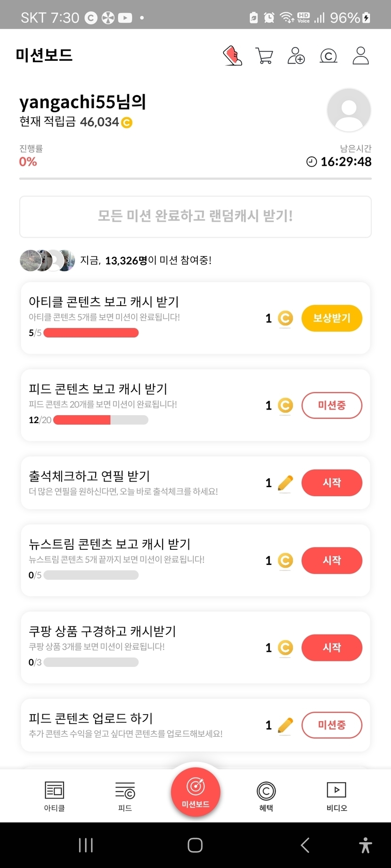This screenshot has height=868, width=391.
Task: Tap the feed mission 12/20 progress bar
Action: [101, 420]
